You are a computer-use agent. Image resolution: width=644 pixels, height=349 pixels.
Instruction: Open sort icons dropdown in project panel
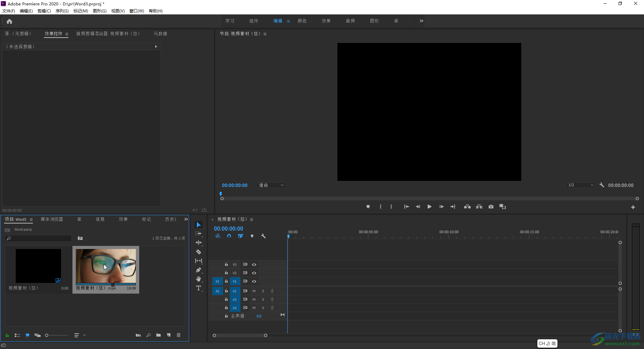(80, 335)
